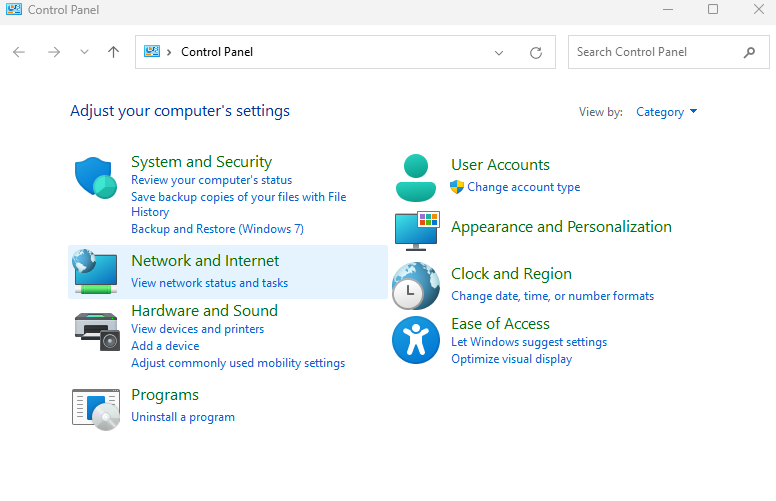Click the Programs category icon
The width and height of the screenshot is (776, 501).
(96, 408)
